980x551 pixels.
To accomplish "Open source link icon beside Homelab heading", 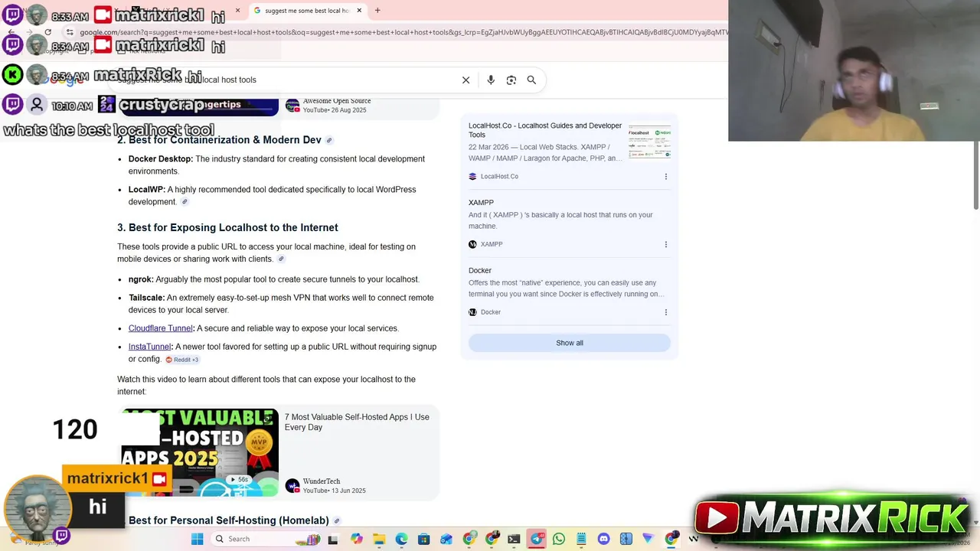I will tap(336, 521).
